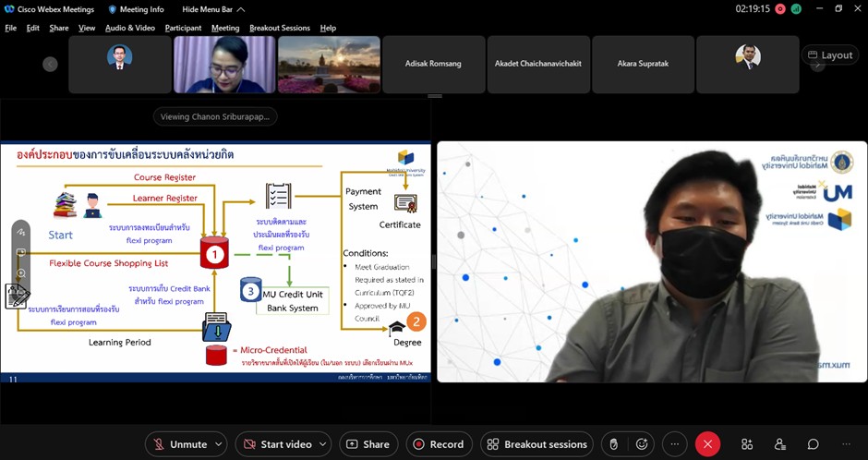Click the more options ellipsis button
This screenshot has height=460, width=868.
[675, 444]
